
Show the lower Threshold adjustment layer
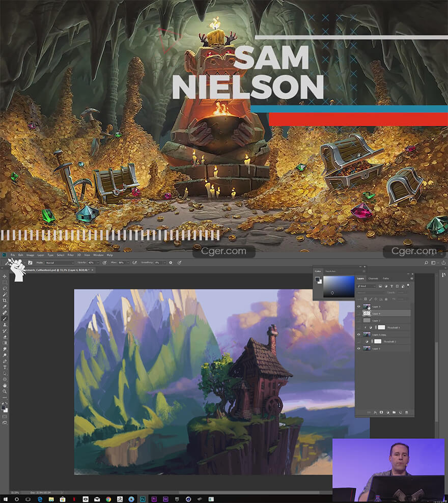coord(358,341)
